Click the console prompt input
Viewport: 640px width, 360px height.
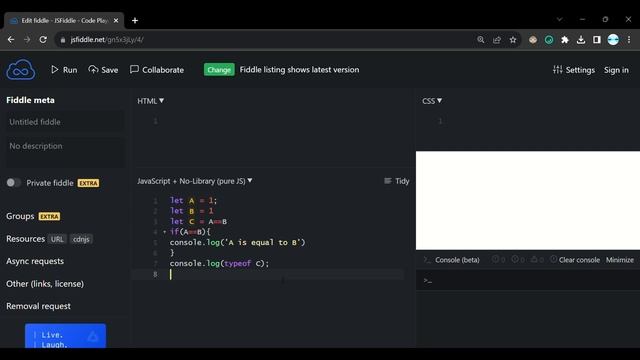click(528, 280)
